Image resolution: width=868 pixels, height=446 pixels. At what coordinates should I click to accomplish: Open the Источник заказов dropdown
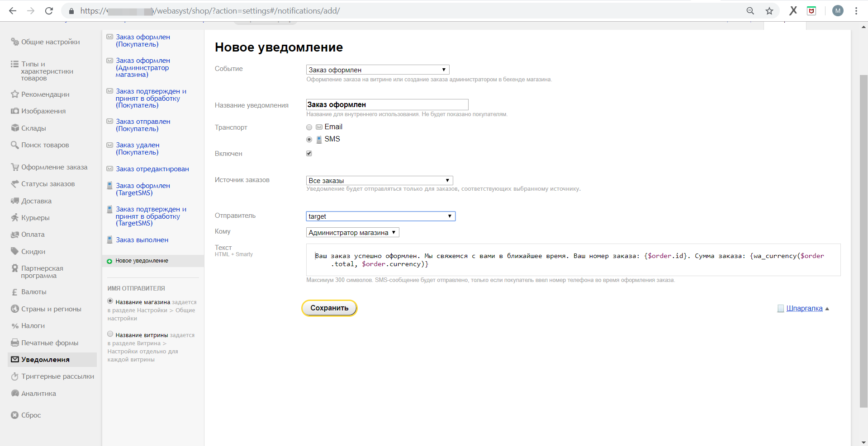pos(379,181)
